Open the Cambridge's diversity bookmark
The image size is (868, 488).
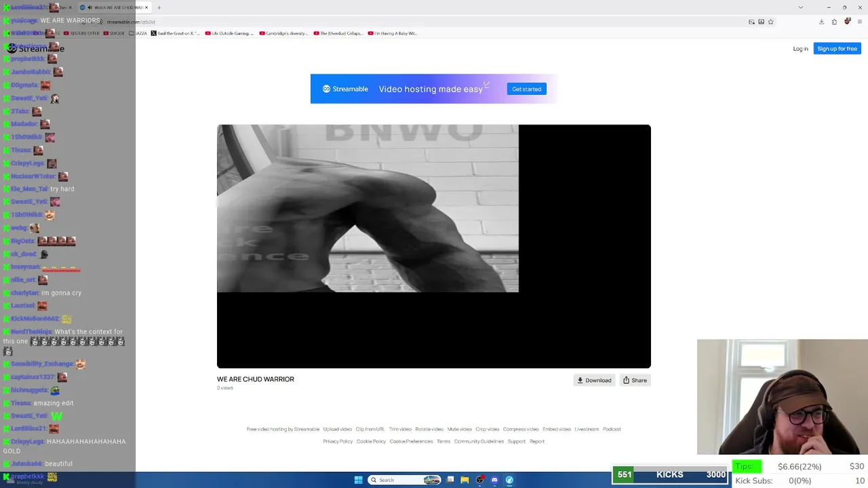click(283, 33)
